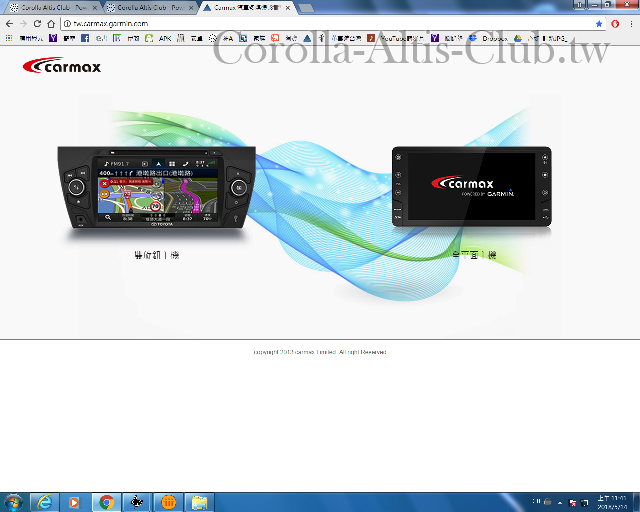Bookmark this page with the blue star
Screen dimensions: 640x512
[599, 24]
